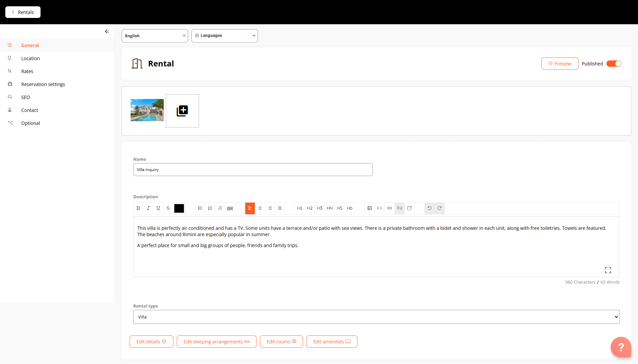Viewport: 638px width, 364px height.
Task: Apply underline formatting
Action: (x=158, y=208)
